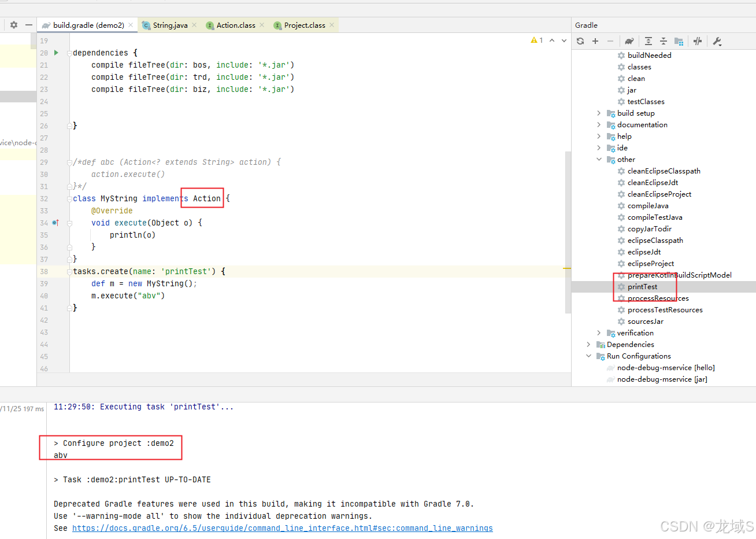Navigate to next warning with down arrow
This screenshot has width=756, height=539.
pos(564,40)
